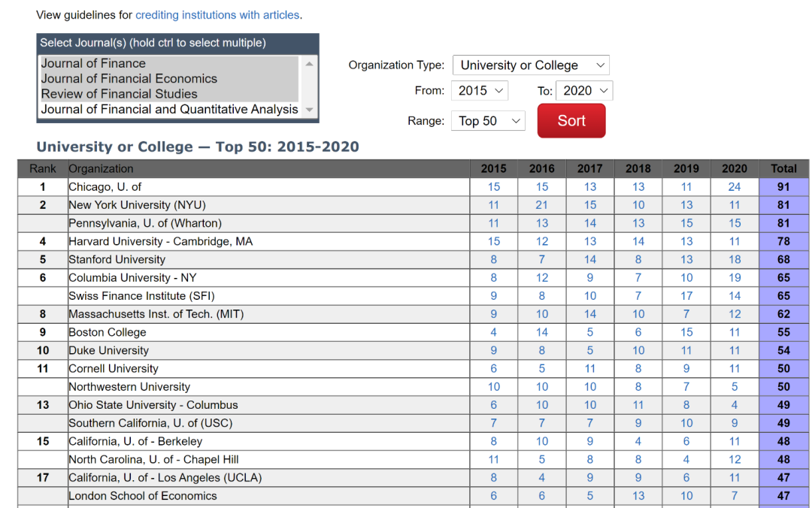Open Chapel Hill's 2020 count of 12

point(735,459)
